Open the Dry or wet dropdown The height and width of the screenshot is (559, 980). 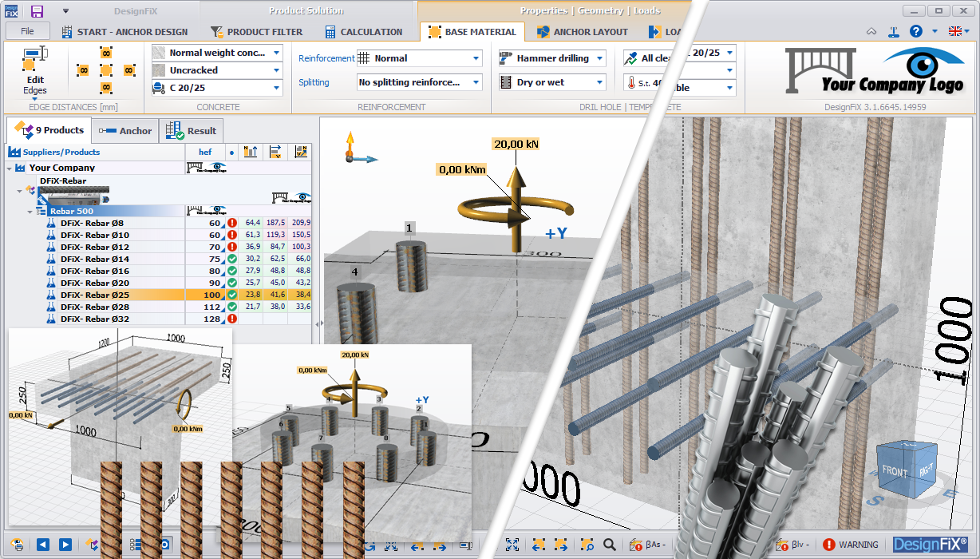[552, 82]
